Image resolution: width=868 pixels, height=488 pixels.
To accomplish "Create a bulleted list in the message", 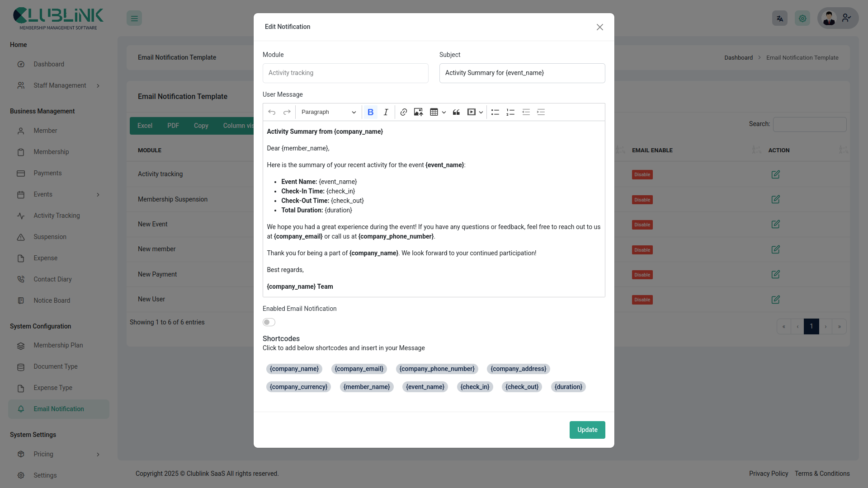I will (x=495, y=112).
